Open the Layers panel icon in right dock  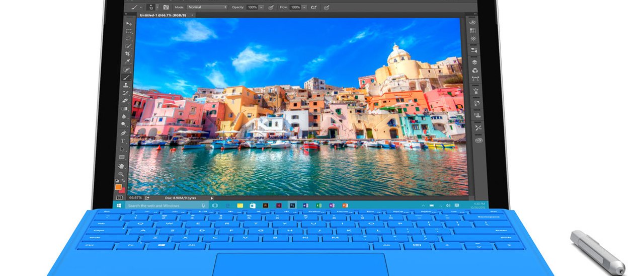[474, 62]
